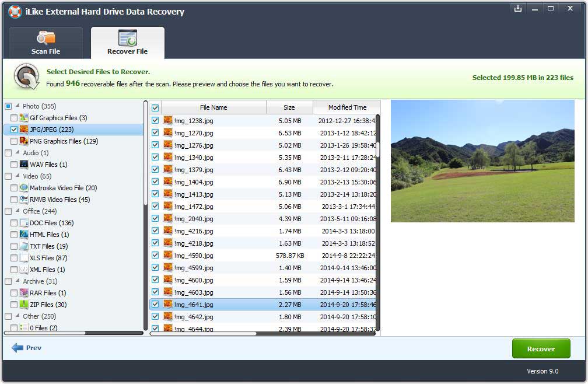Collapse the Office category arrow
The height and width of the screenshot is (384, 588).
point(18,211)
